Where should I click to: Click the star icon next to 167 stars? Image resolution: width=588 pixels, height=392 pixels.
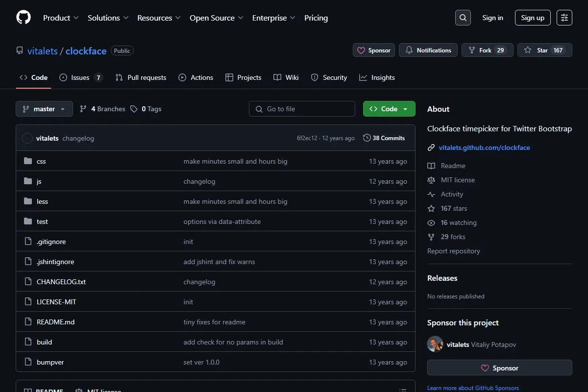(x=431, y=208)
